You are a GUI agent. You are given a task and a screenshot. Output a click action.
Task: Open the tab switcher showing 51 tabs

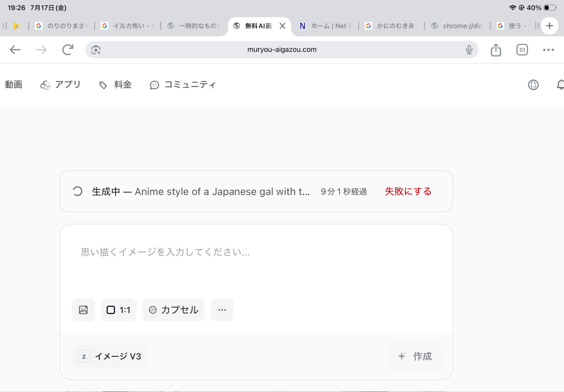[522, 50]
